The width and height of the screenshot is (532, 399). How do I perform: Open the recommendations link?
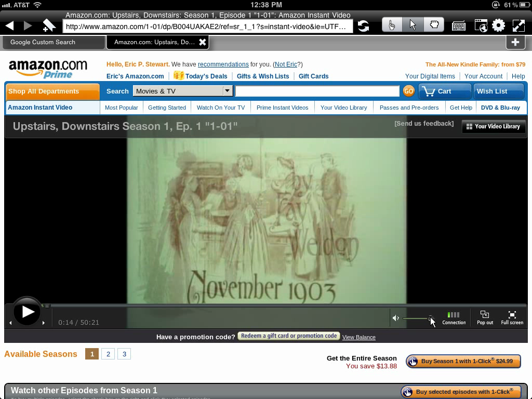tap(223, 64)
